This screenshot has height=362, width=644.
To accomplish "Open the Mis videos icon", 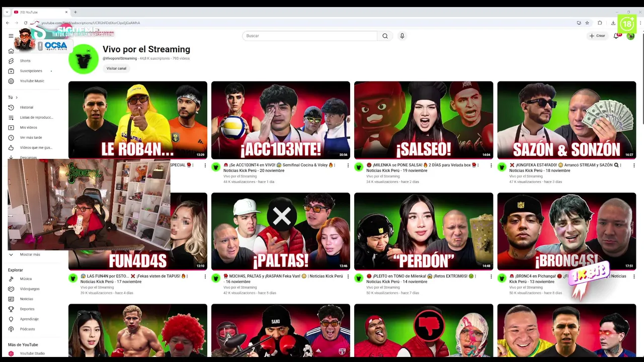I will 11,127.
